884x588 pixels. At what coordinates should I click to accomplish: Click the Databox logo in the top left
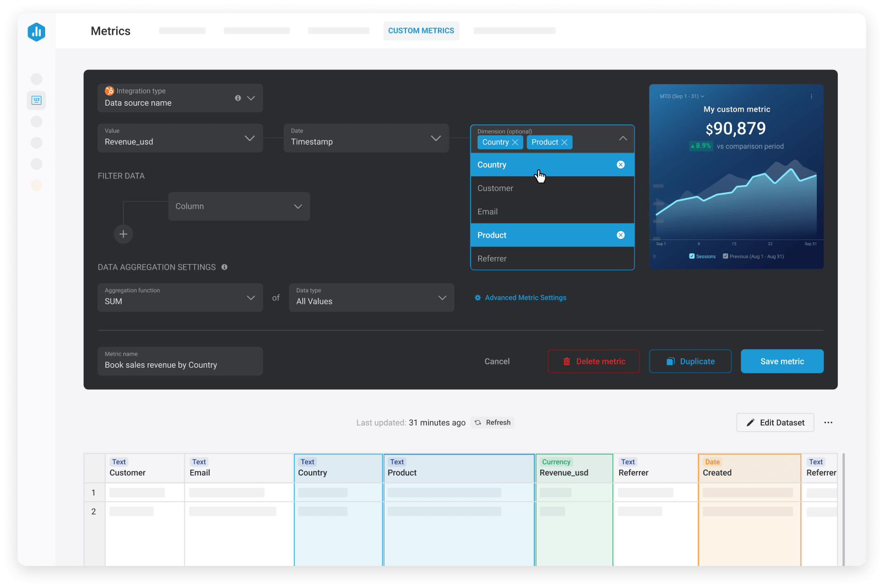tap(36, 32)
